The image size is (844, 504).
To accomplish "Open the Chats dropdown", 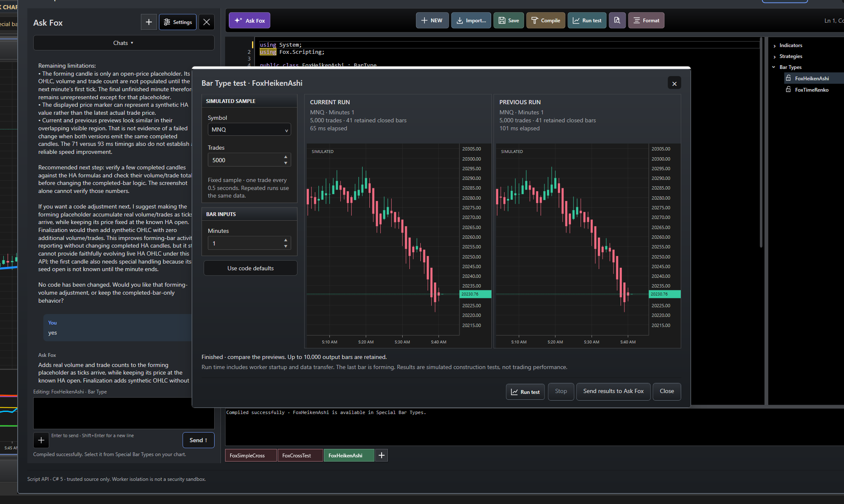I will click(123, 43).
